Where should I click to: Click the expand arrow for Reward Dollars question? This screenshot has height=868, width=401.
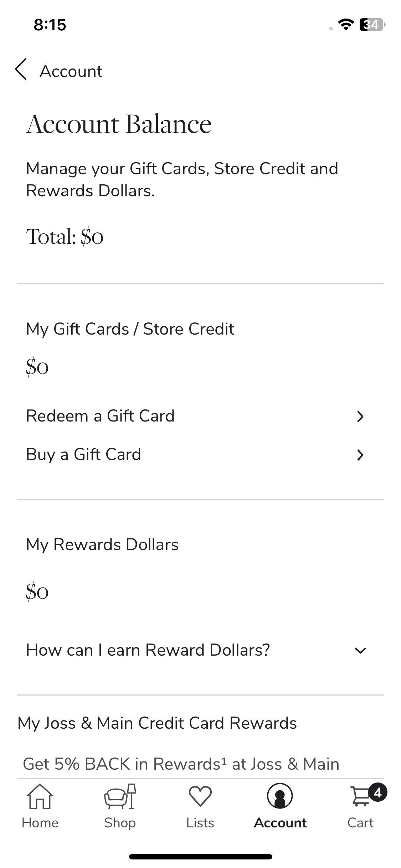[x=360, y=651]
